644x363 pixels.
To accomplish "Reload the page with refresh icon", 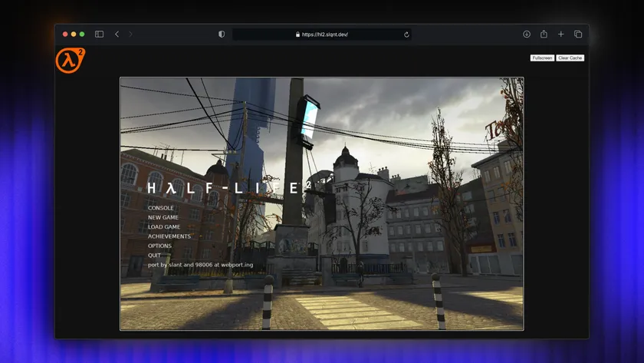I will 406,35.
